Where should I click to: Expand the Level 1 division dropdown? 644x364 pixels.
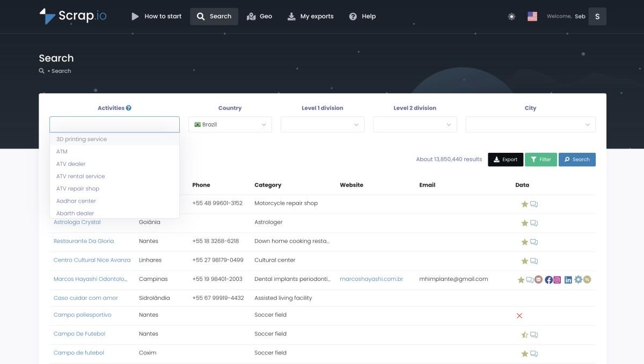point(322,124)
